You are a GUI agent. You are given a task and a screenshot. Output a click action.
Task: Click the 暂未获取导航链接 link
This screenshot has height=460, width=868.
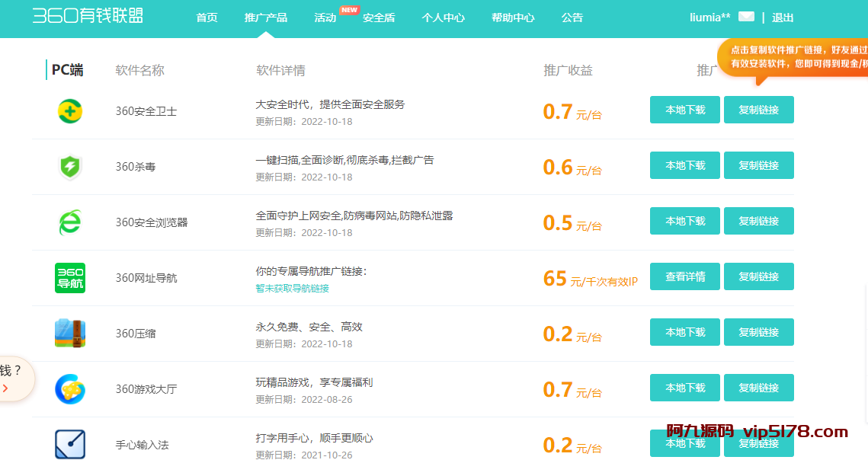(x=293, y=289)
